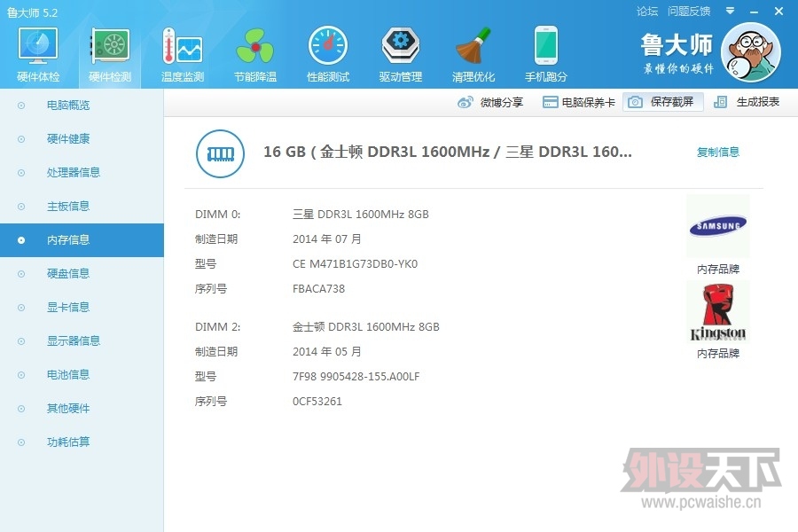Open the 手机跑分 phone icon

[546, 46]
